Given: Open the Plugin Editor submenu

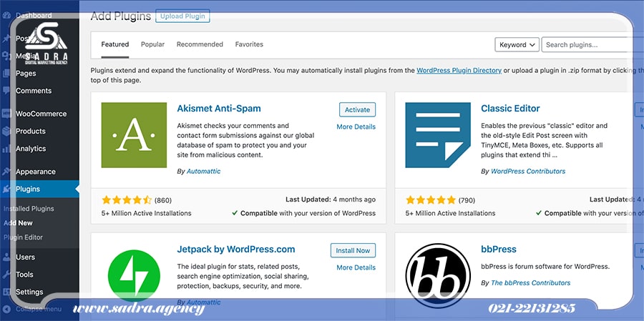Looking at the screenshot, I should (23, 237).
